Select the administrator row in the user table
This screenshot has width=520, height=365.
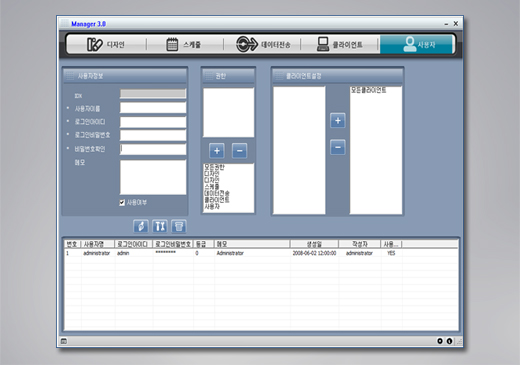click(261, 253)
